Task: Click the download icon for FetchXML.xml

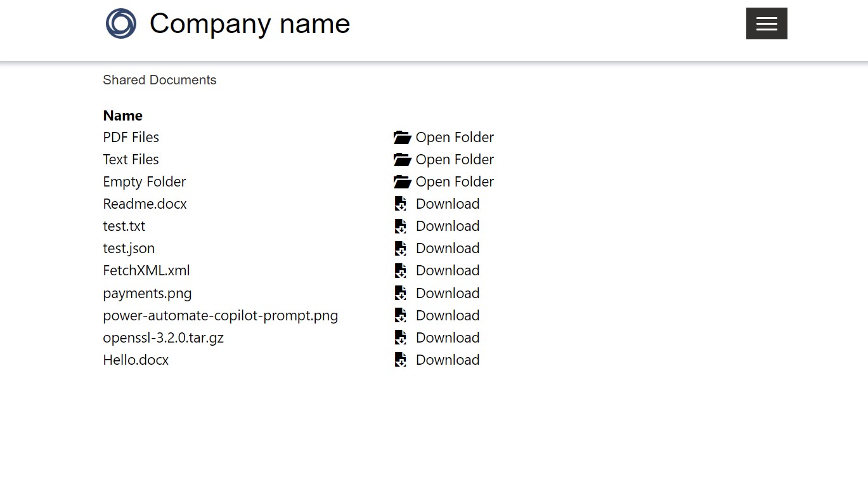Action: 400,270
